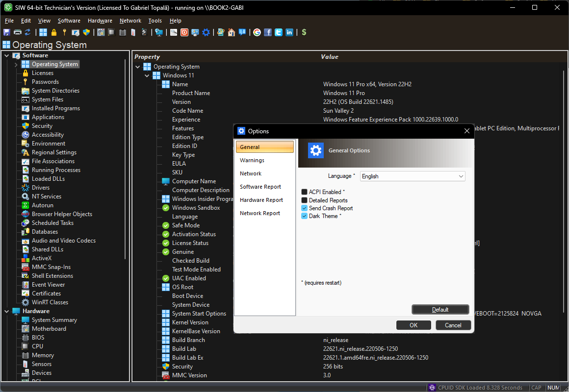Screen dimensions: 569x392
Task: Open the Language dropdown set to English
Action: coord(413,176)
